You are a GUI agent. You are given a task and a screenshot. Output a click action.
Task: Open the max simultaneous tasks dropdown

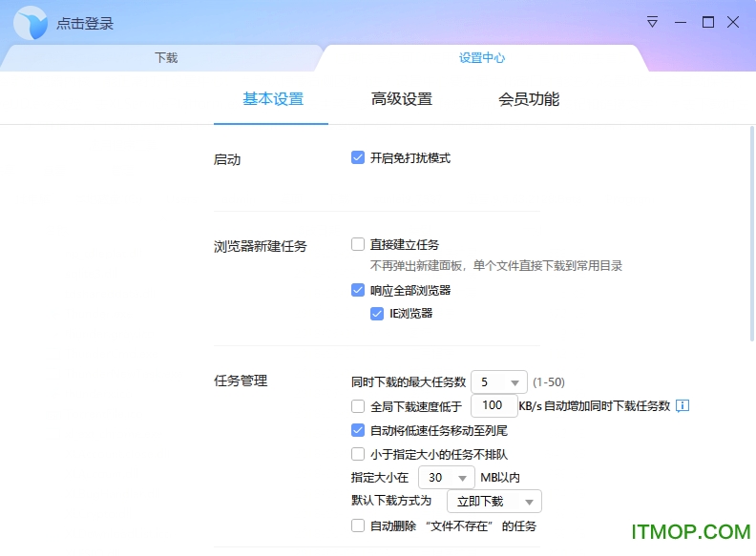pos(498,381)
